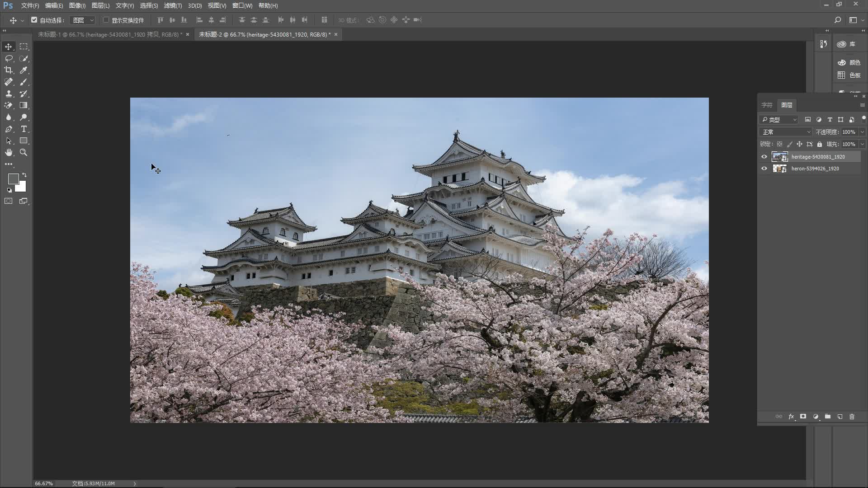Viewport: 868px width, 488px height.
Task: Create a new layer
Action: point(840,417)
